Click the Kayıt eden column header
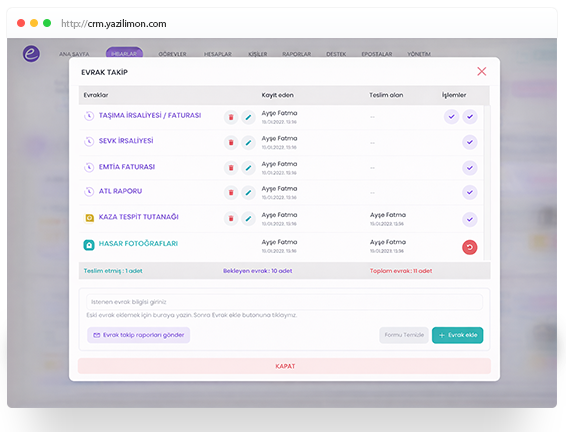The height and width of the screenshot is (432, 566). (277, 95)
